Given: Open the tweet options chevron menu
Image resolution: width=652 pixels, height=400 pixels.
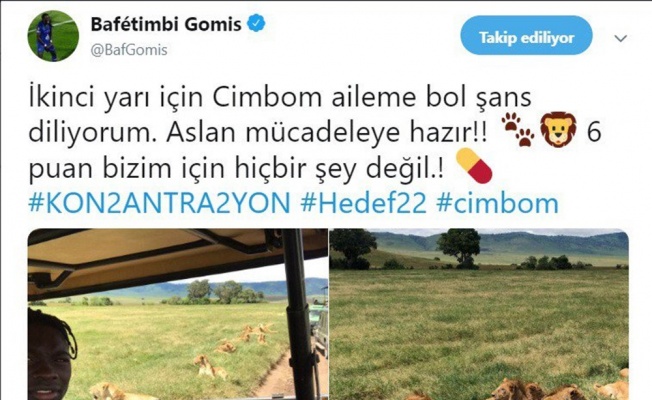Looking at the screenshot, I should click(x=620, y=38).
